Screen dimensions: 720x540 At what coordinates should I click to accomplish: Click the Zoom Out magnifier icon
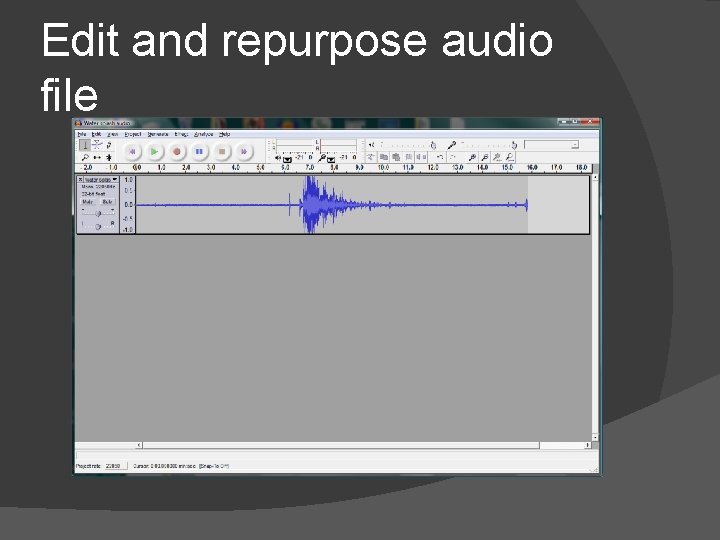(x=484, y=157)
